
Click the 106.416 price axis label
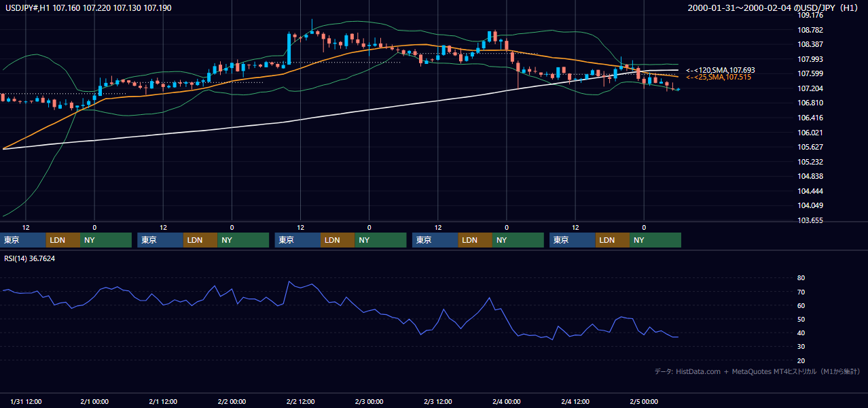point(810,118)
